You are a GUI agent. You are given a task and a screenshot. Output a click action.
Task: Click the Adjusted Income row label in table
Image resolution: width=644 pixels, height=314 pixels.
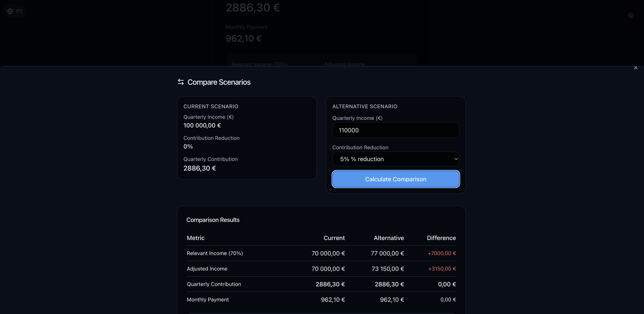coord(207,269)
